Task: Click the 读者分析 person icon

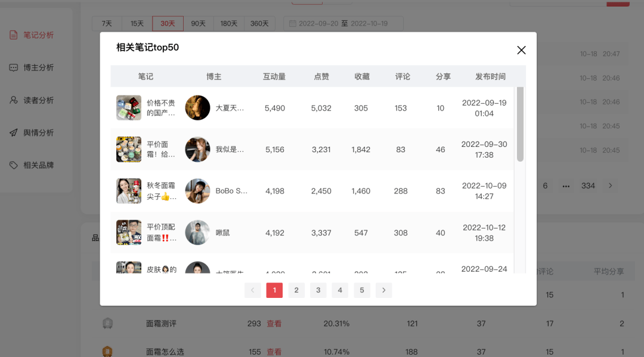Action: click(14, 100)
